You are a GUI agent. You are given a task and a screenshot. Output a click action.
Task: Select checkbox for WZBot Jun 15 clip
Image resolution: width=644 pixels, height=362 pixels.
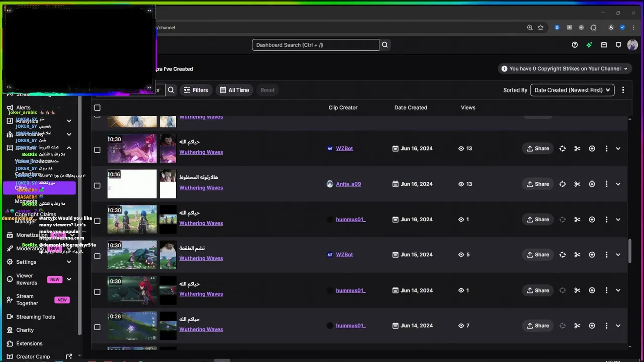coord(97,256)
